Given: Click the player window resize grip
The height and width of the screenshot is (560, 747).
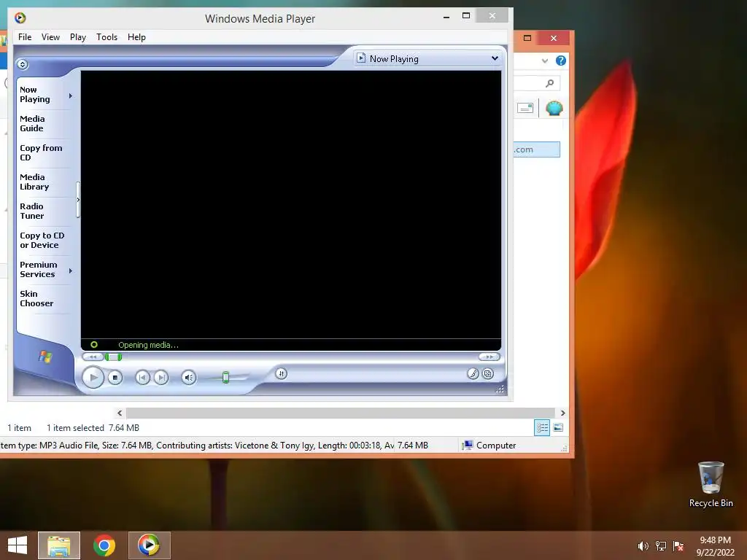Looking at the screenshot, I should (500, 389).
